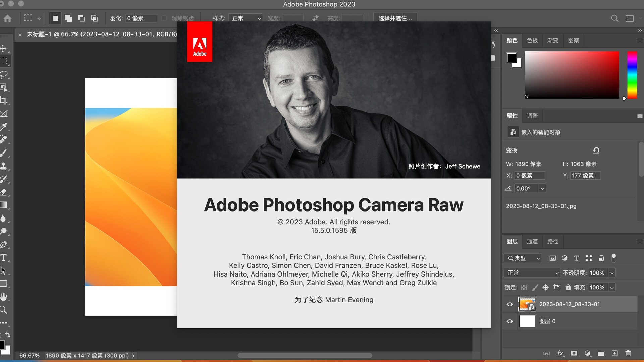This screenshot has height=362, width=644.
Task: Toggle filter for pixel layers
Action: pyautogui.click(x=552, y=258)
